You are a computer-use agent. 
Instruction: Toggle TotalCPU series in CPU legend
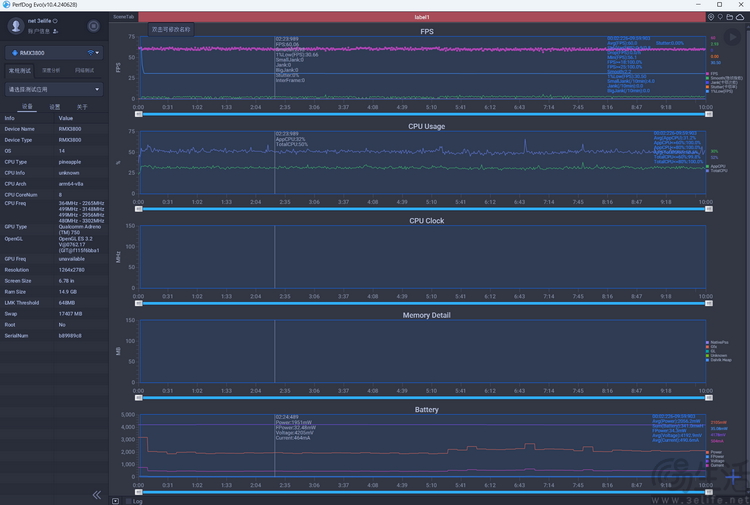[717, 171]
